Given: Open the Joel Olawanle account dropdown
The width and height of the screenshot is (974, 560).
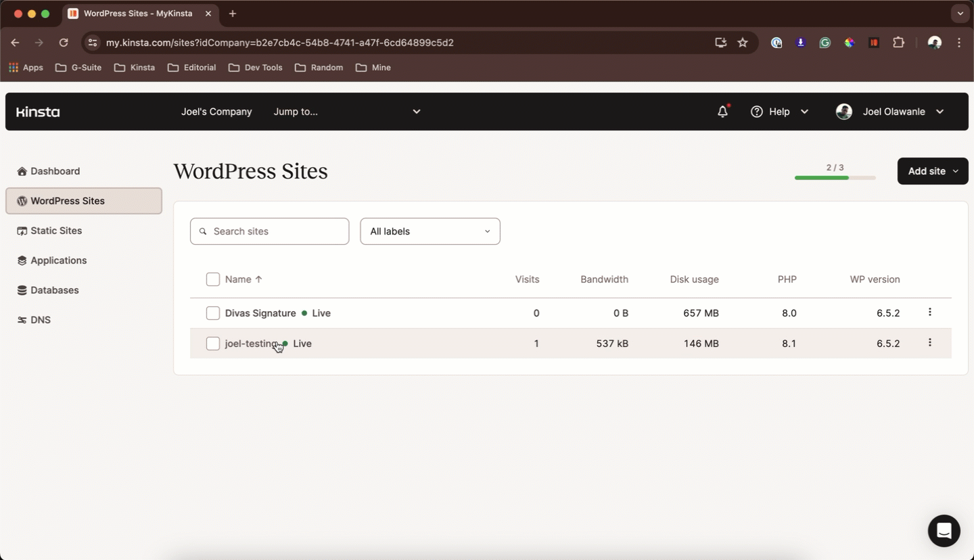Looking at the screenshot, I should pos(890,112).
